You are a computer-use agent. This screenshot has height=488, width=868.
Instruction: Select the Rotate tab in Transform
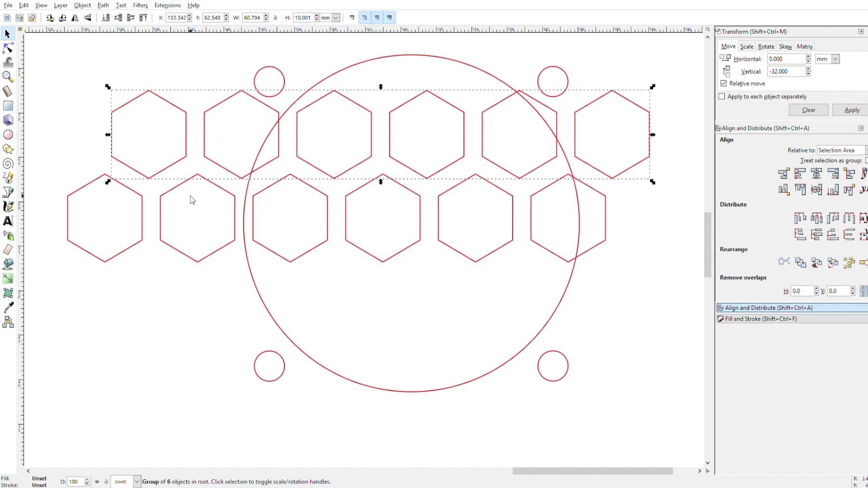tap(765, 46)
